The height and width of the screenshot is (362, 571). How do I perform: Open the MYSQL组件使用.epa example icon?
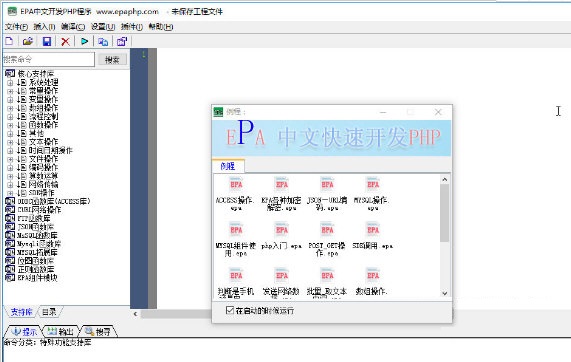coord(236,230)
